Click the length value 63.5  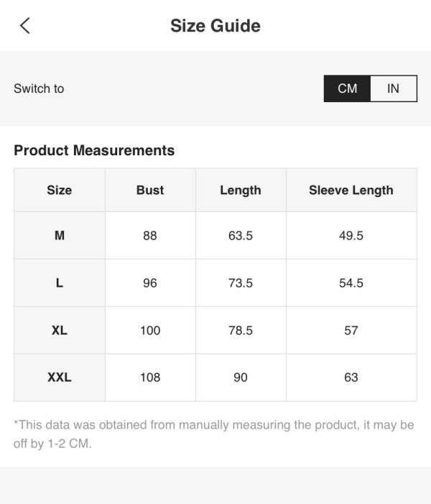click(241, 235)
